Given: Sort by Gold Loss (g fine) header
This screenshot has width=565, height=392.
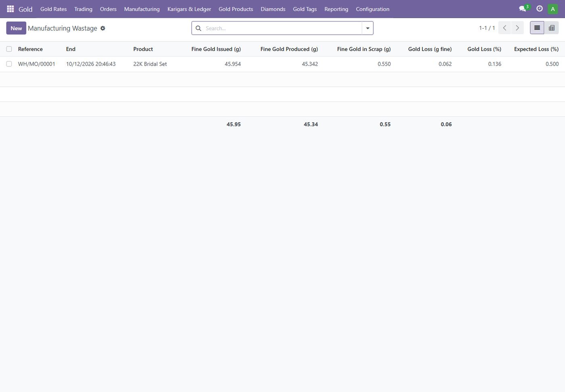Looking at the screenshot, I should 430,49.
